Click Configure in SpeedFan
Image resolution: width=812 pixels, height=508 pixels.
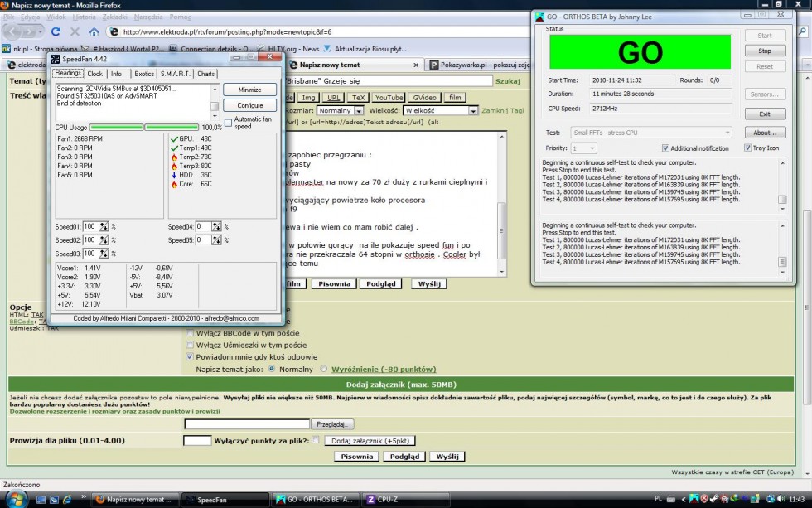point(249,105)
